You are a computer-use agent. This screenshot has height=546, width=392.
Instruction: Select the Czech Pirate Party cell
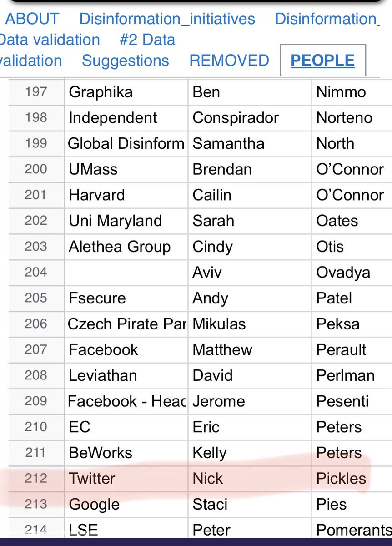coord(126,324)
